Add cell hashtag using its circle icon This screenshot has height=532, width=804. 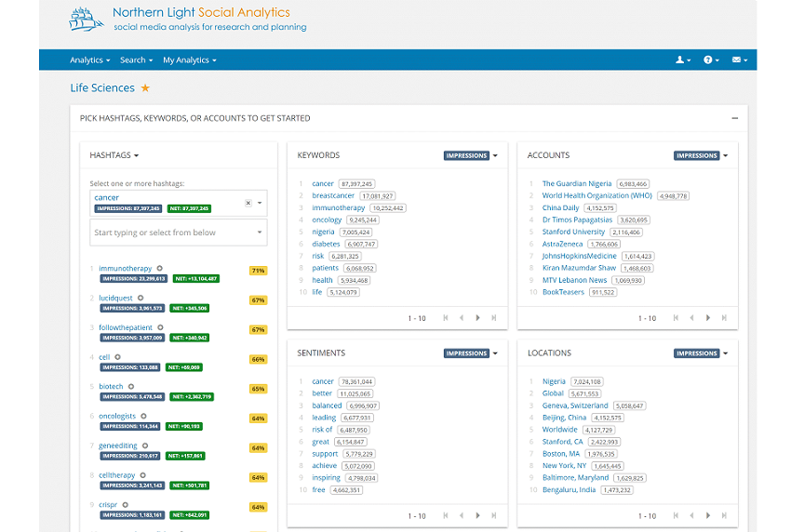click(117, 357)
